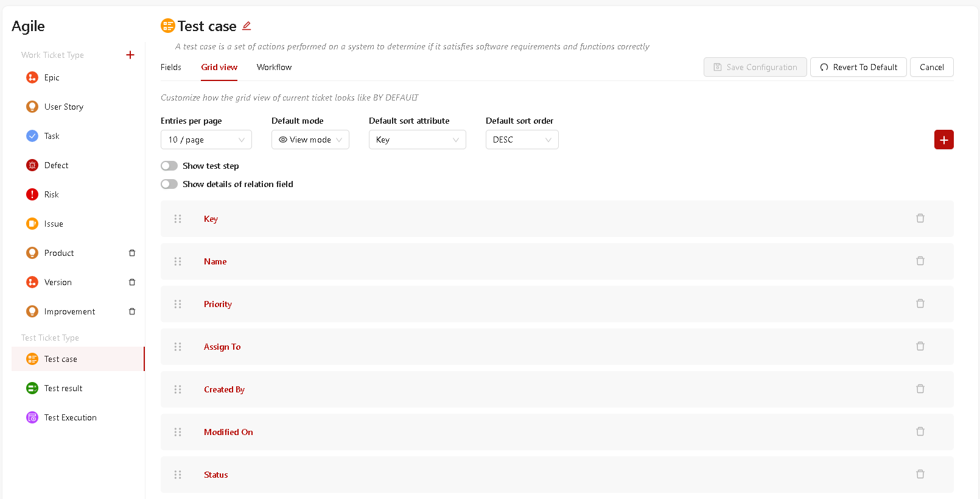The width and height of the screenshot is (980, 499).
Task: Add a grid column with red plus button
Action: pos(944,140)
